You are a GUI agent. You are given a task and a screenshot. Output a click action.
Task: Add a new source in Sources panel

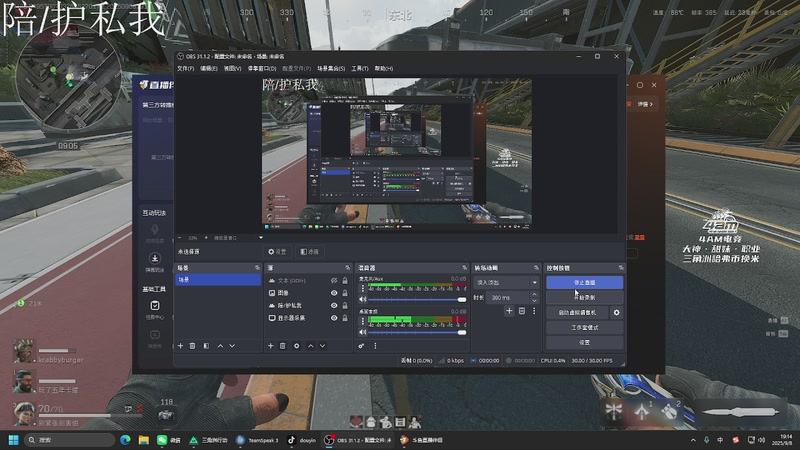tap(270, 346)
